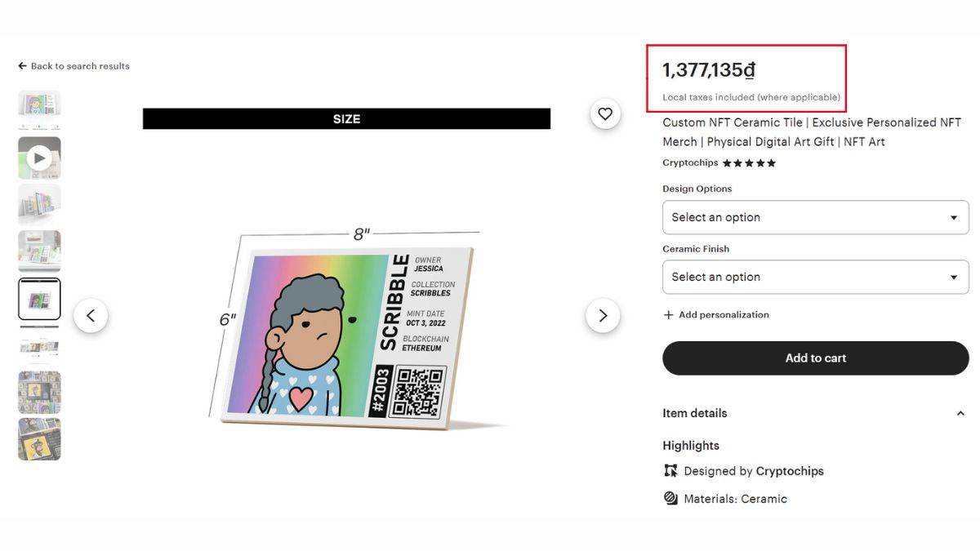Open the Cryptochips shop link

690,163
